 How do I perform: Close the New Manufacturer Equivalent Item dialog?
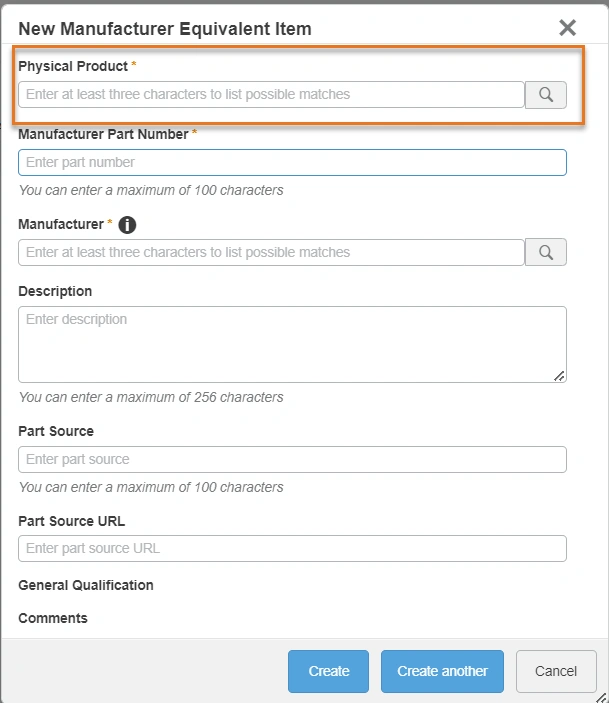pos(568,28)
